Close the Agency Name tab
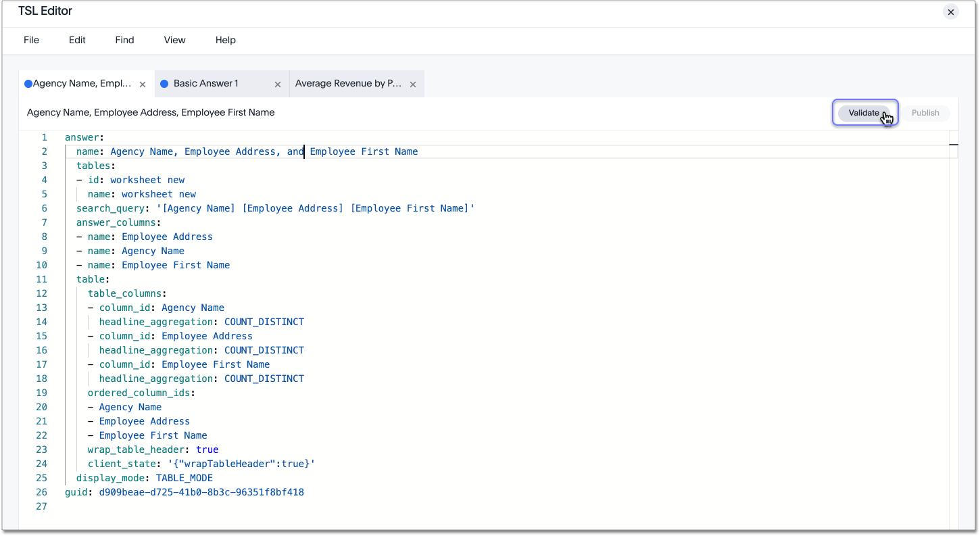Viewport: 980px width, 536px height. [143, 84]
